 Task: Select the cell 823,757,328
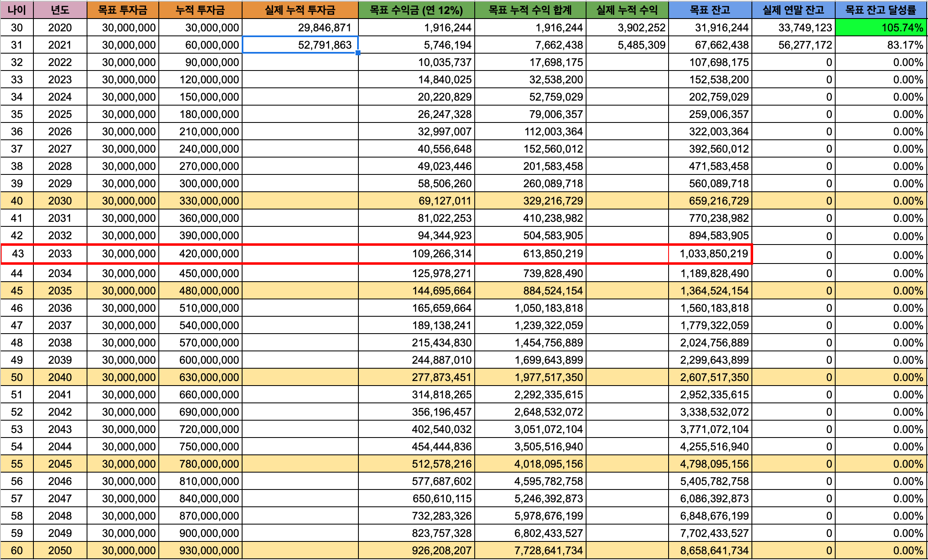pos(417,533)
